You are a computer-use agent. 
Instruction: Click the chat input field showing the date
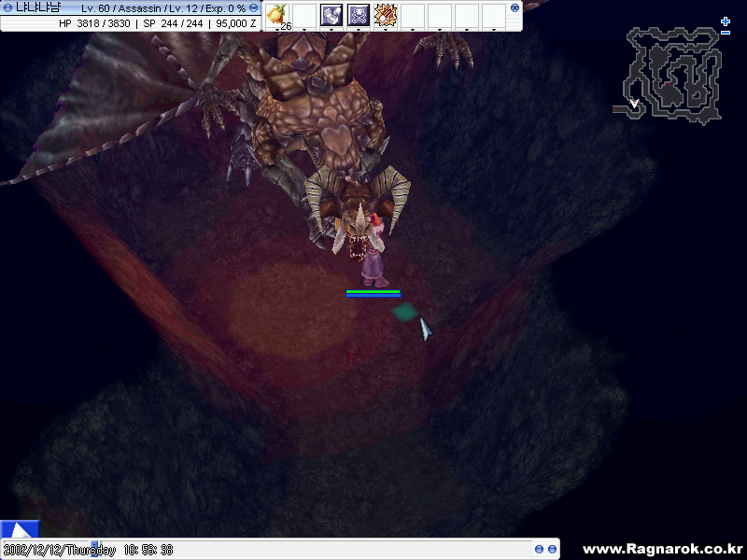[x=267, y=550]
